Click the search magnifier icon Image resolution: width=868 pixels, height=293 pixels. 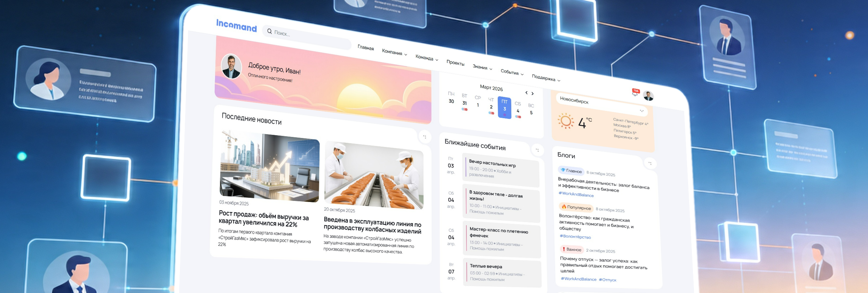(269, 31)
